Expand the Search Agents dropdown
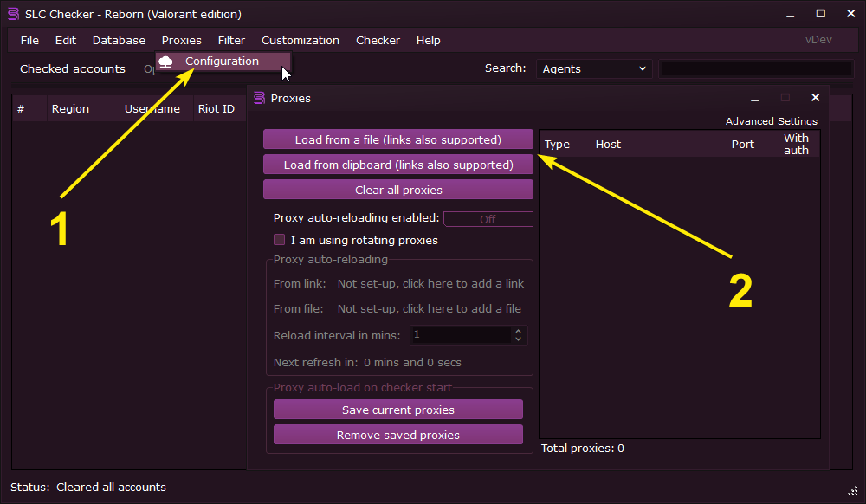Viewport: 866px width, 504px height. tap(594, 69)
